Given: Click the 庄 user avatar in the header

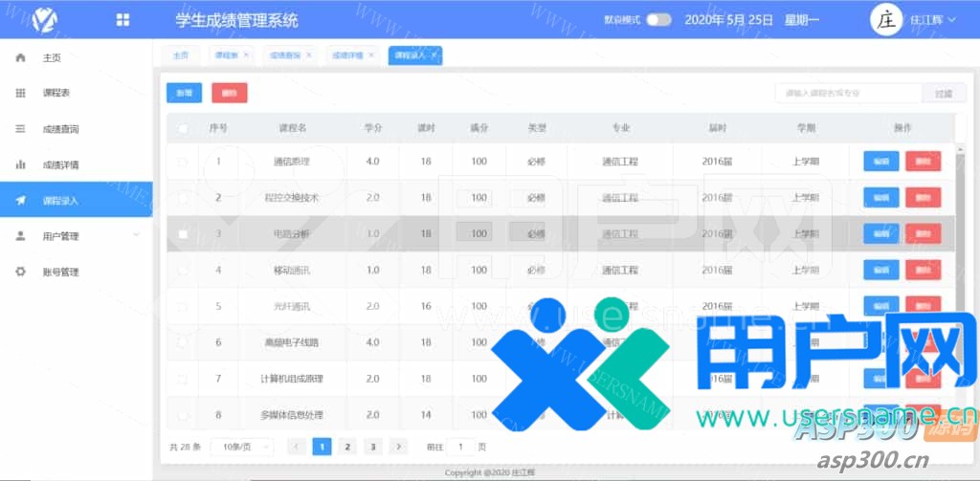Looking at the screenshot, I should pos(885,20).
